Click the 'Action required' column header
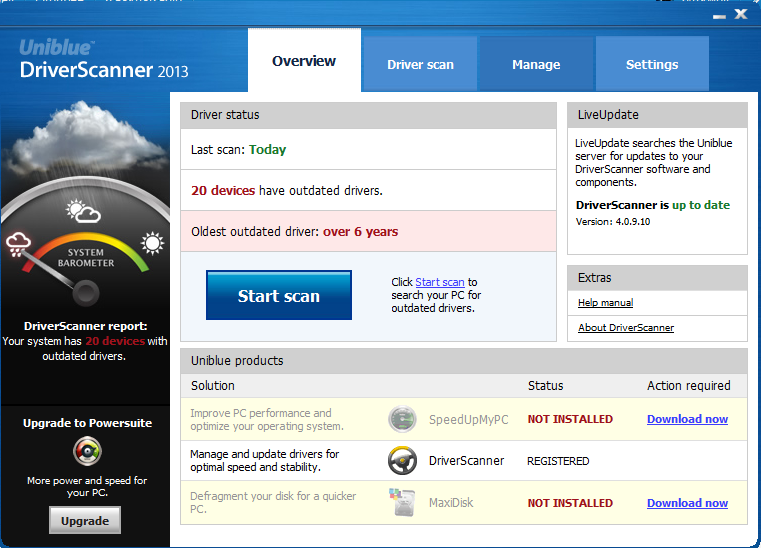 (x=689, y=385)
